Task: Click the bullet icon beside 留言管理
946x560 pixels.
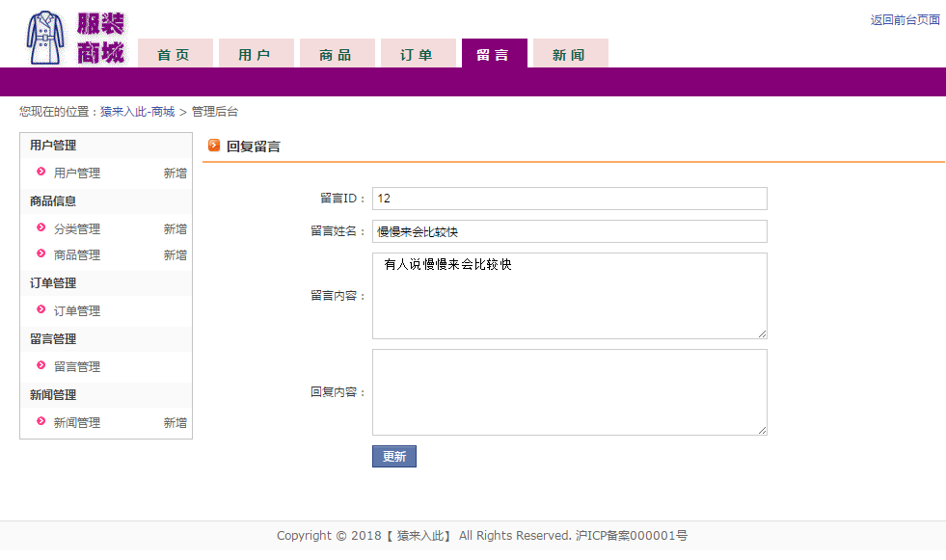Action: 41,365
